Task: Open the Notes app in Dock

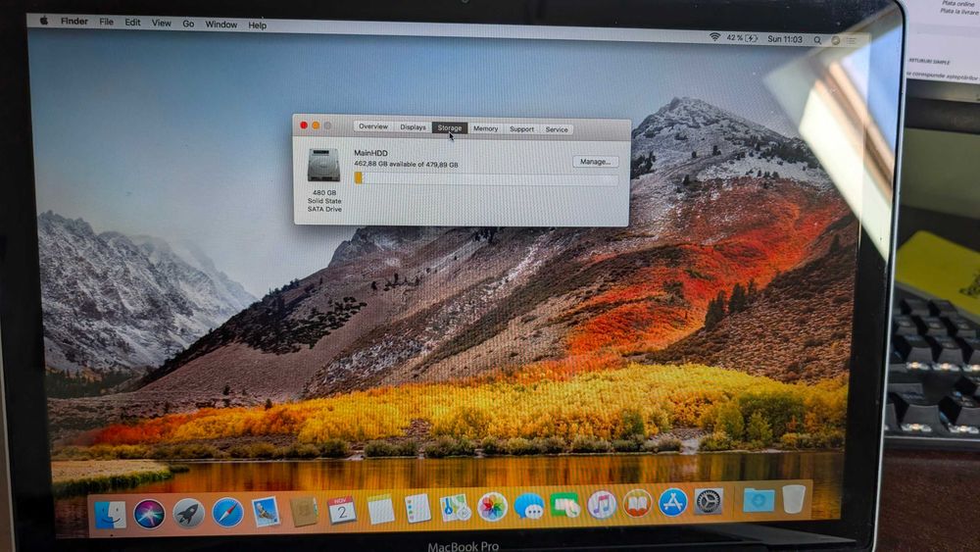Action: (x=380, y=510)
